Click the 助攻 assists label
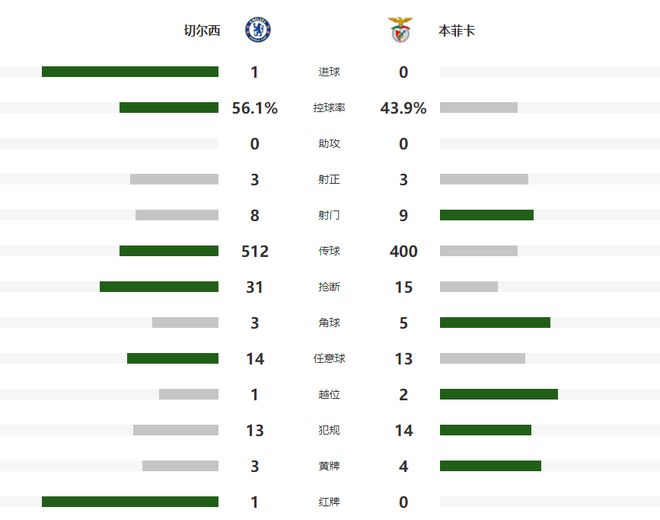The width and height of the screenshot is (660, 520). [329, 144]
